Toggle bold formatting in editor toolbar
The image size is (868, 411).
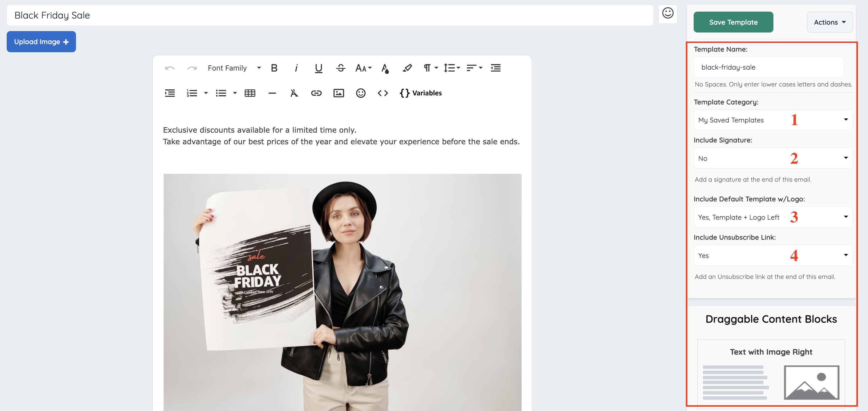[274, 68]
